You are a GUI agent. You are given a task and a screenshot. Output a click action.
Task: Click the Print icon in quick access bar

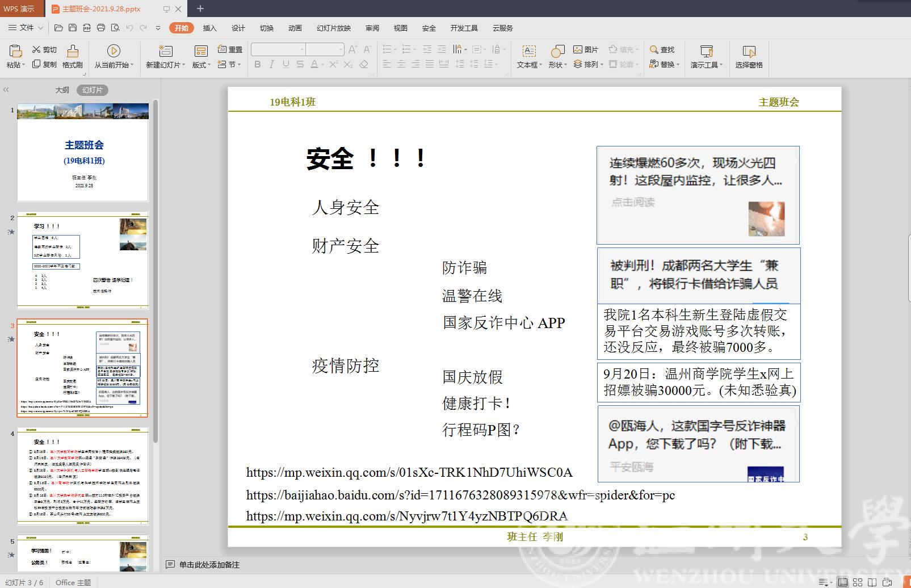pyautogui.click(x=101, y=28)
